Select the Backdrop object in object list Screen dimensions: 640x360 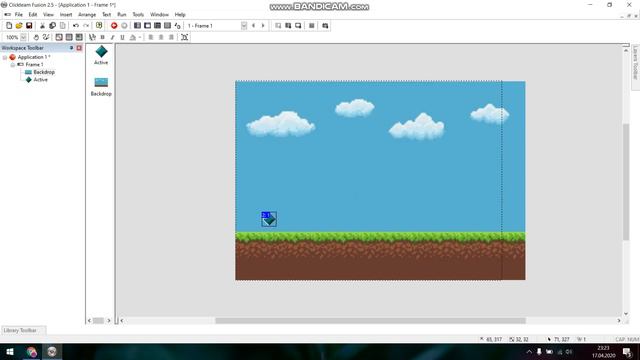tap(101, 87)
